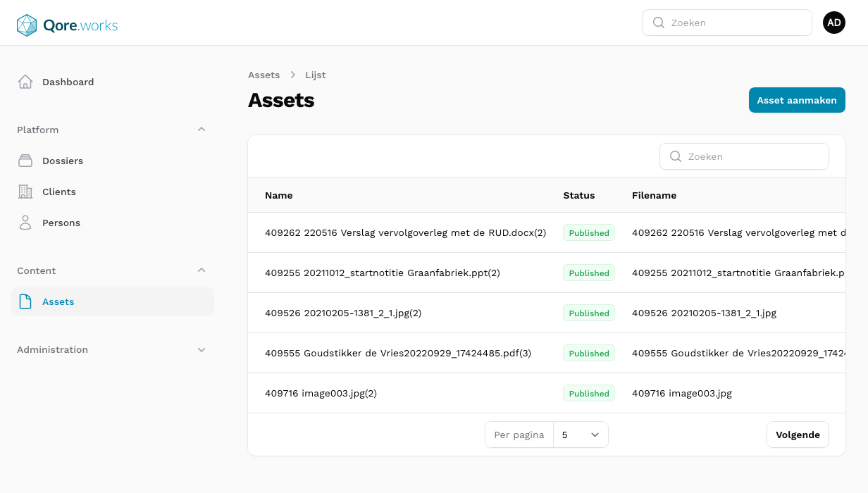The image size is (868, 493).
Task: Click Lijst in the breadcrumb trail
Action: pyautogui.click(x=315, y=75)
